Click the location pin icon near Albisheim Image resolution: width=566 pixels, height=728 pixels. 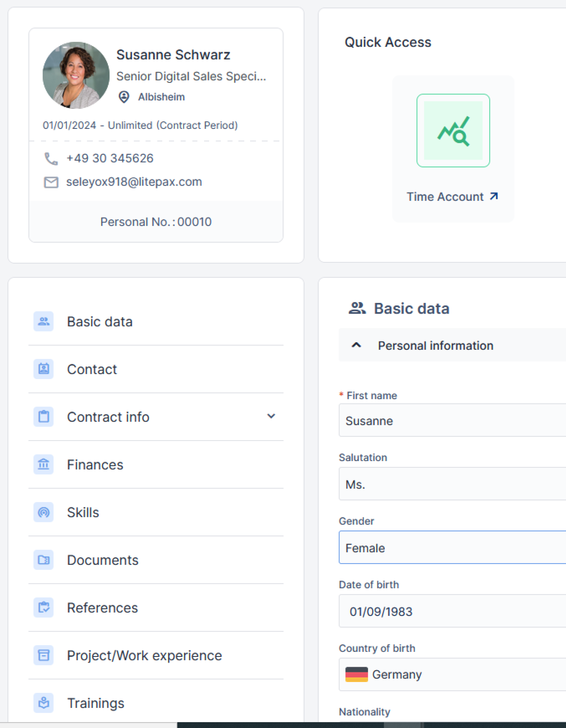(124, 97)
